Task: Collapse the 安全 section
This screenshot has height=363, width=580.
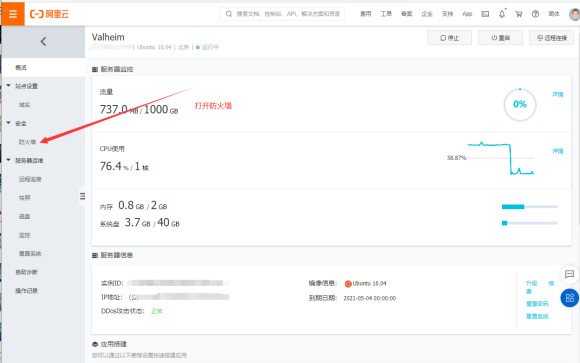Action: click(9, 123)
